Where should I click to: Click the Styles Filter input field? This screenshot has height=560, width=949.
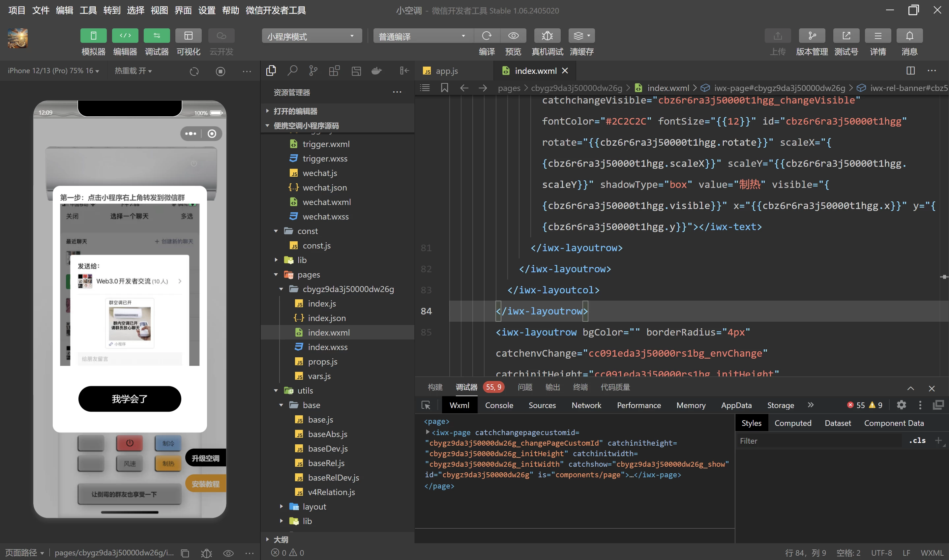pyautogui.click(x=819, y=441)
